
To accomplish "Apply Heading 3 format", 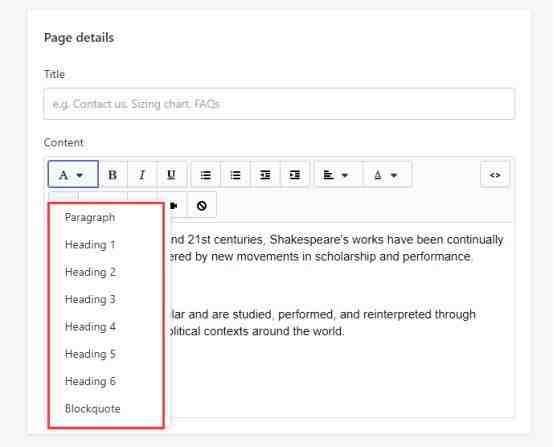I will coord(90,299).
